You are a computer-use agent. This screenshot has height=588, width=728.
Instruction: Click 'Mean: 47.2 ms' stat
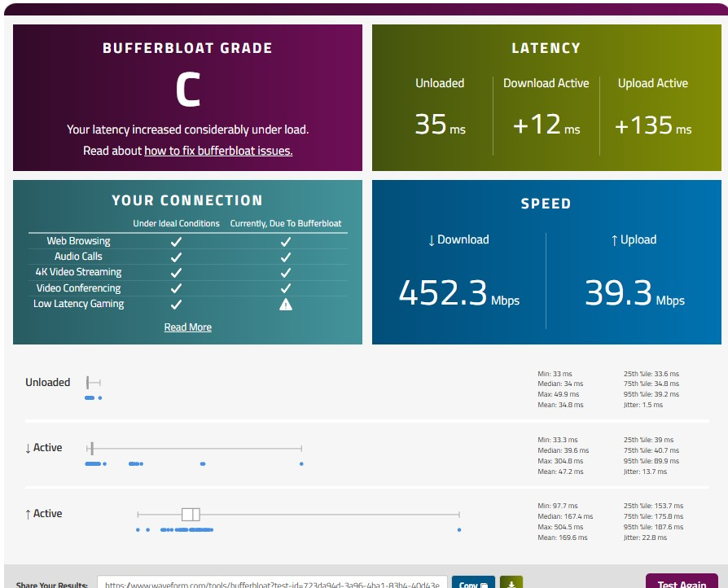pos(560,472)
